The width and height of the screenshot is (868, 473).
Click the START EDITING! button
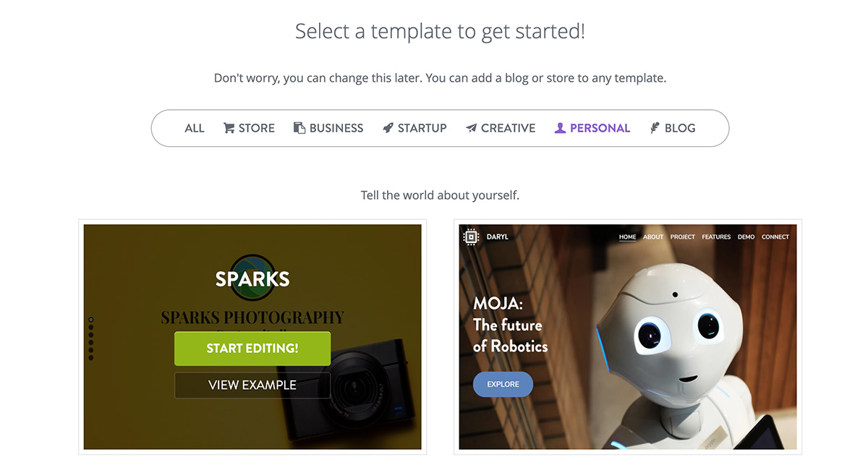point(252,348)
